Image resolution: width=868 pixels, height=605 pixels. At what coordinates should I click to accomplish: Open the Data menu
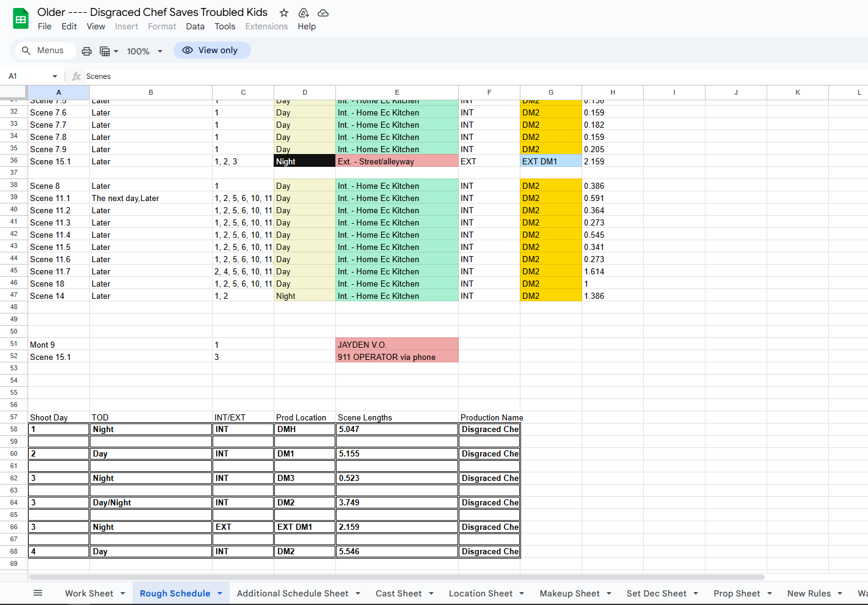[195, 26]
